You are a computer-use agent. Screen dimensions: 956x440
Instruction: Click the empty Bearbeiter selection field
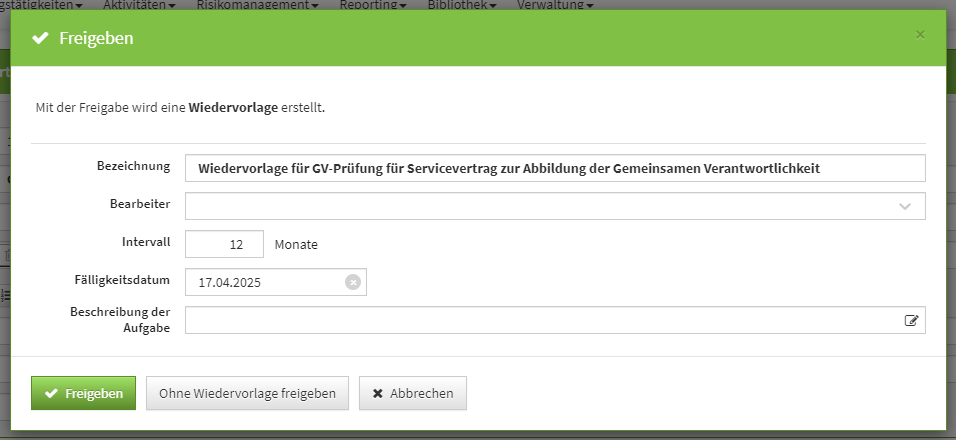pos(540,206)
